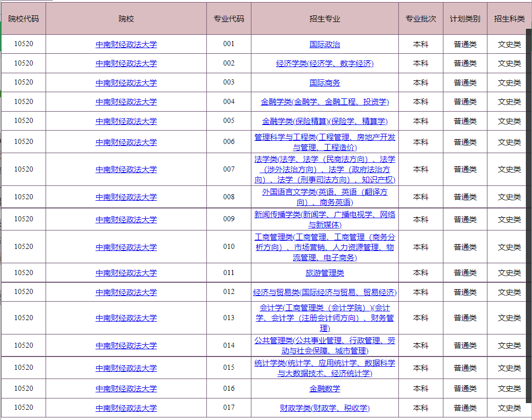532x420 pixels.
Task: Click the 院校代码 column header
Action: pos(24,18)
